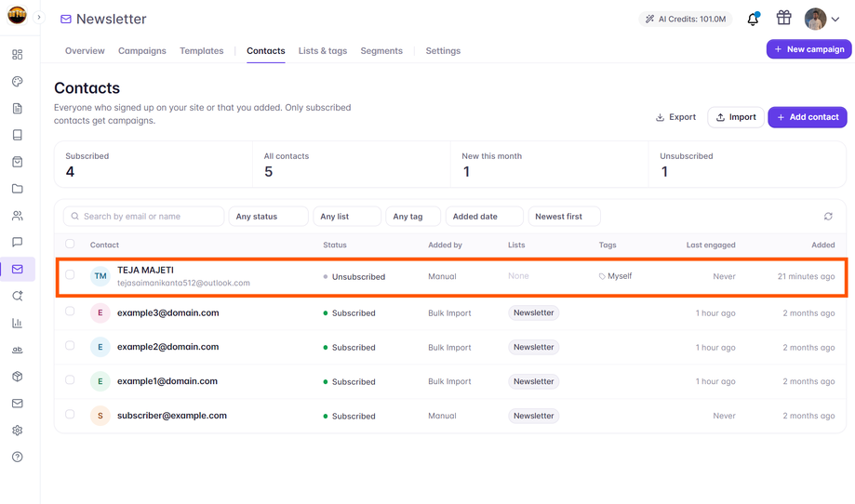
Task: Open the gift rewards icon
Action: click(x=783, y=18)
